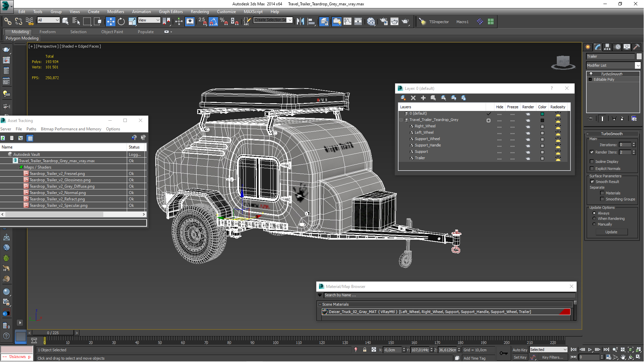Select the Select and Link tool
644x362 pixels.
[8, 21]
